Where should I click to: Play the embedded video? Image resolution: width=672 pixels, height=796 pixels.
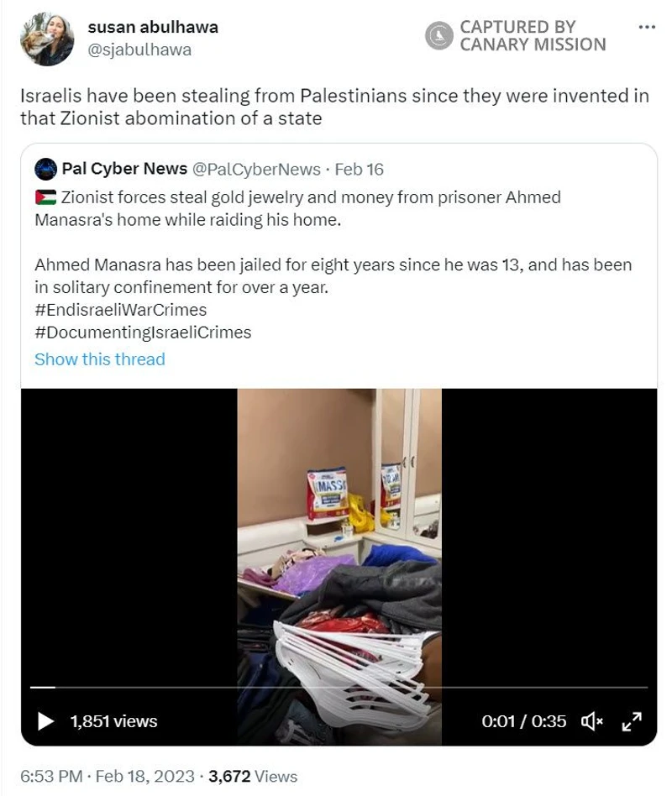45,721
